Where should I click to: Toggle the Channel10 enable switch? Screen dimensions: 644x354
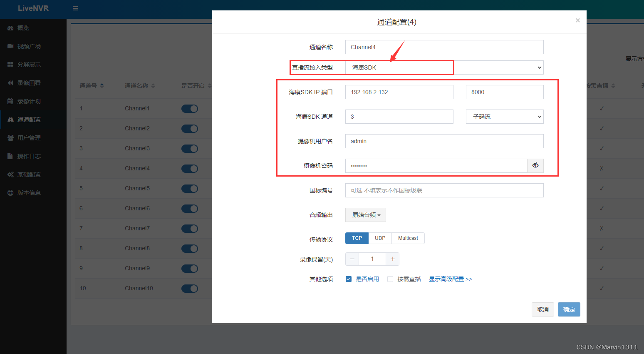coord(190,289)
